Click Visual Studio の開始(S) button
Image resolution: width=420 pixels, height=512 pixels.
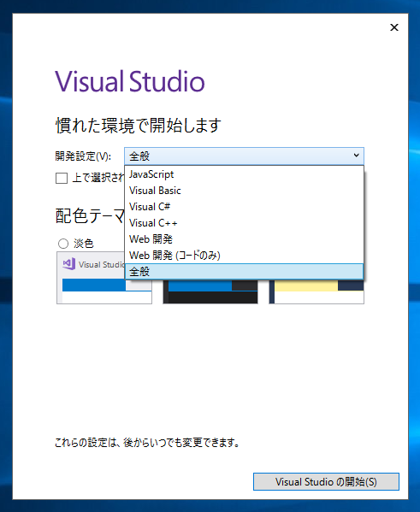(326, 481)
